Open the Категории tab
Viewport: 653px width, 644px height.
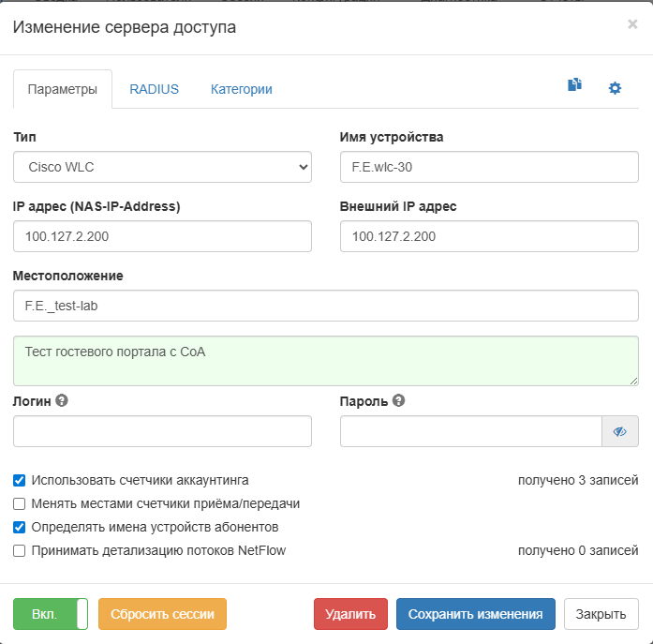pyautogui.click(x=241, y=89)
